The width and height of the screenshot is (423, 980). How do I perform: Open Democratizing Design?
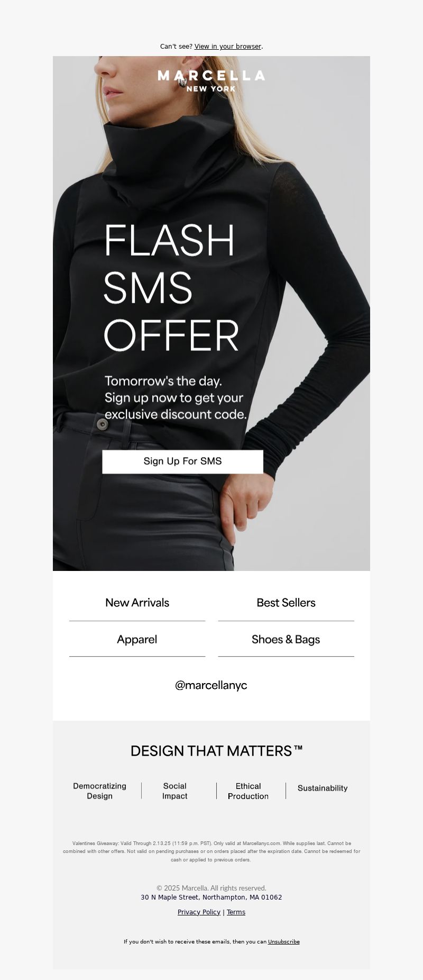(99, 791)
